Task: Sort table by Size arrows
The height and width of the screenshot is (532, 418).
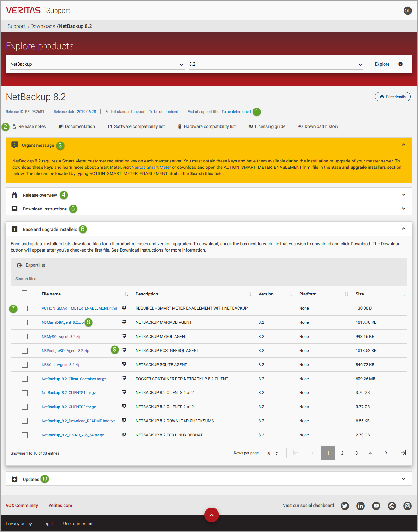Action: pyautogui.click(x=403, y=294)
